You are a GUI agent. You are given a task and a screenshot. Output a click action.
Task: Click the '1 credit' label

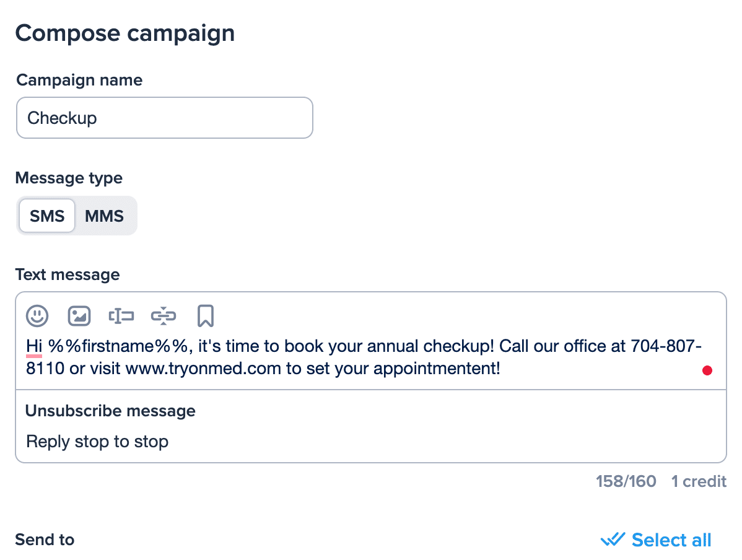point(699,481)
